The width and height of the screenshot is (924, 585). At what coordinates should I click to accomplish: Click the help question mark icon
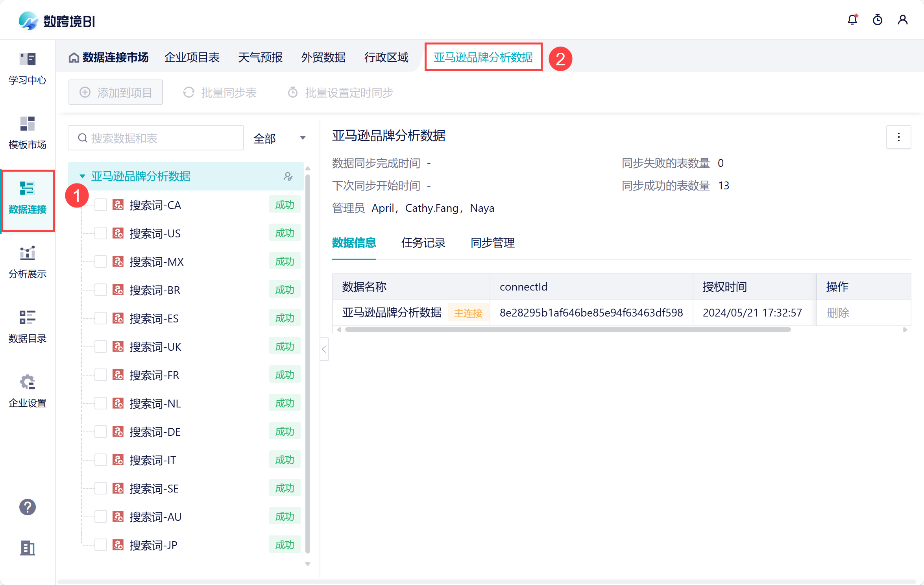coord(28,507)
